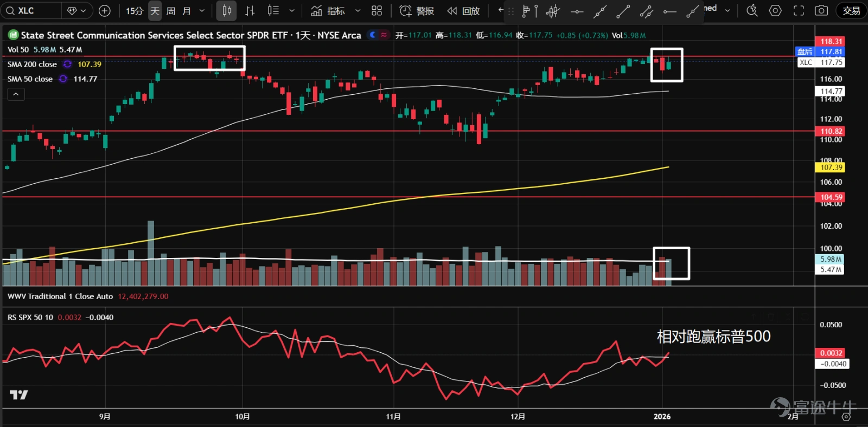Select the trend line drawing tool
Viewport: 868px width, 427px height.
coord(623,11)
